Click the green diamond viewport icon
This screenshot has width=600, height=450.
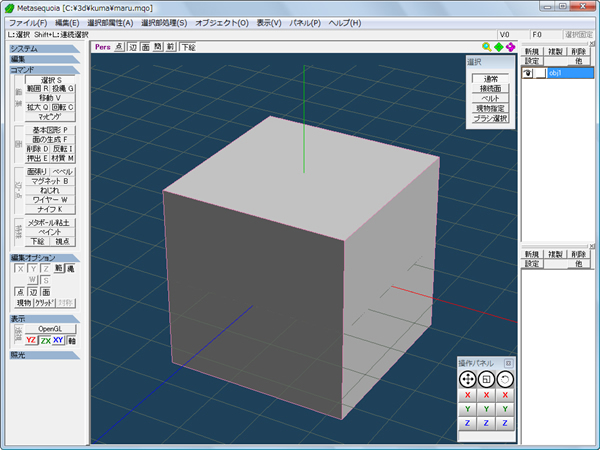[x=499, y=47]
